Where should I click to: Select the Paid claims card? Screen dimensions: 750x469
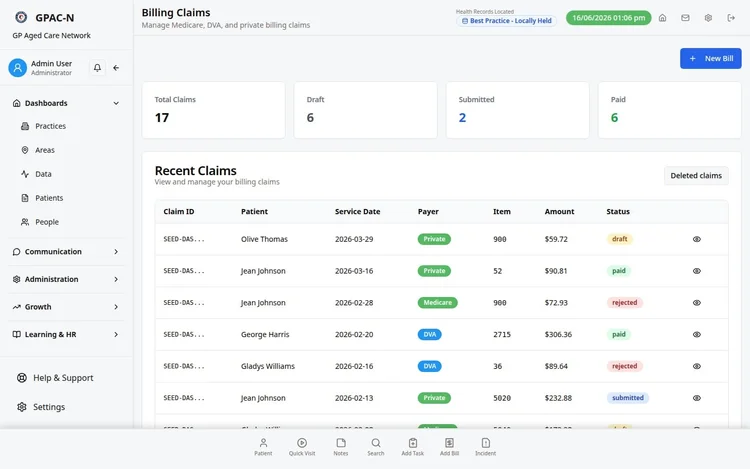click(x=670, y=110)
